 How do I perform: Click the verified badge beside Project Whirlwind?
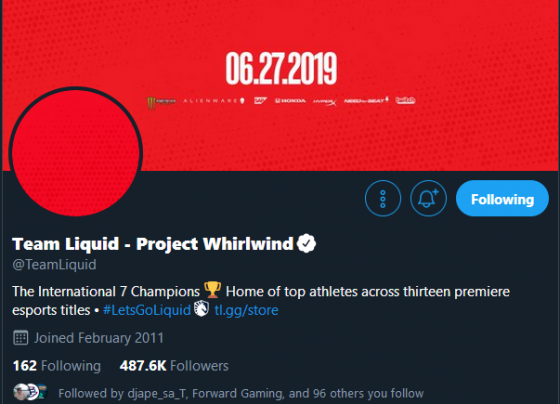(x=306, y=244)
